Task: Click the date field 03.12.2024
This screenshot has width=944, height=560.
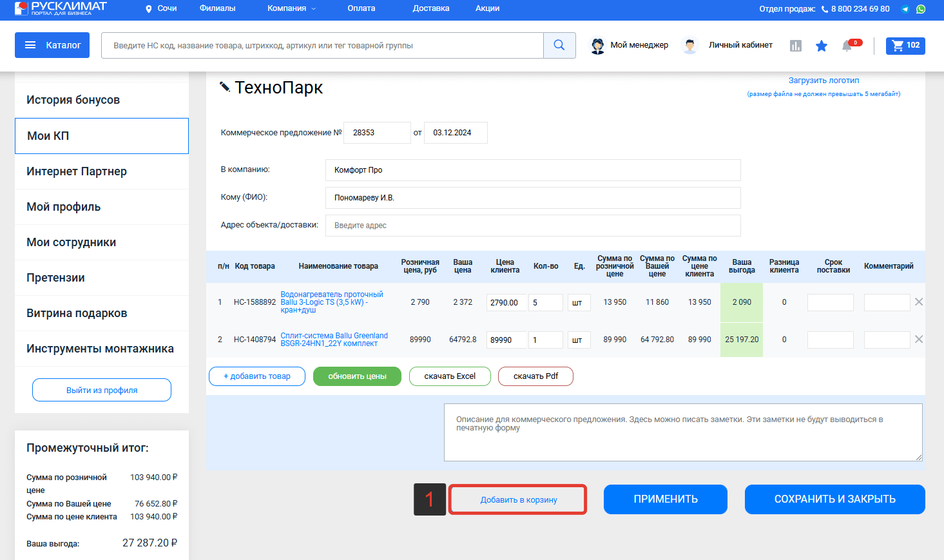Action: [x=456, y=133]
